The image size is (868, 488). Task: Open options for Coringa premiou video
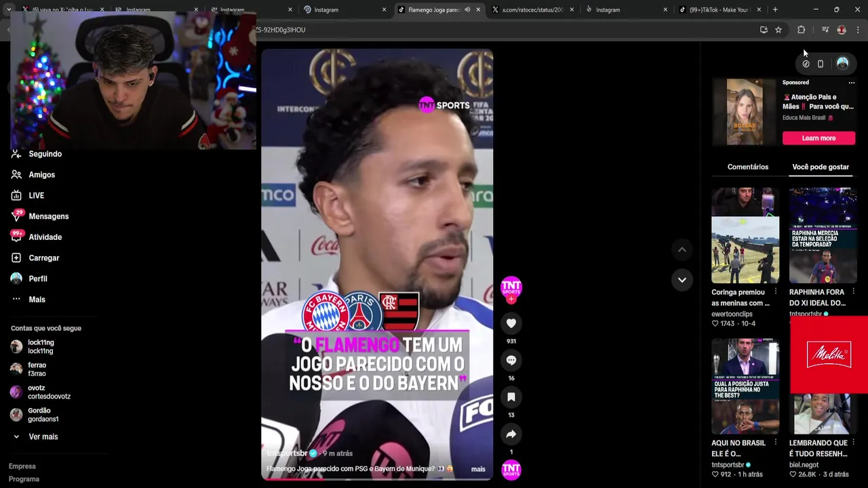click(776, 292)
